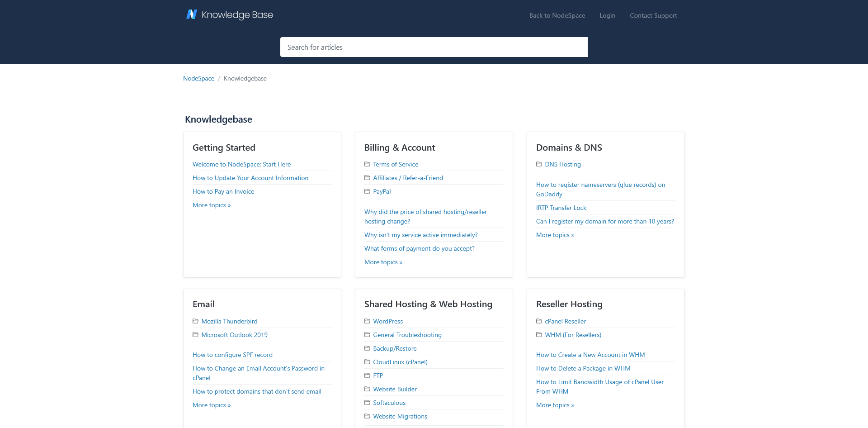Show more topics under Domains & DNS
Viewport: 868px width, 428px height.
pos(555,235)
